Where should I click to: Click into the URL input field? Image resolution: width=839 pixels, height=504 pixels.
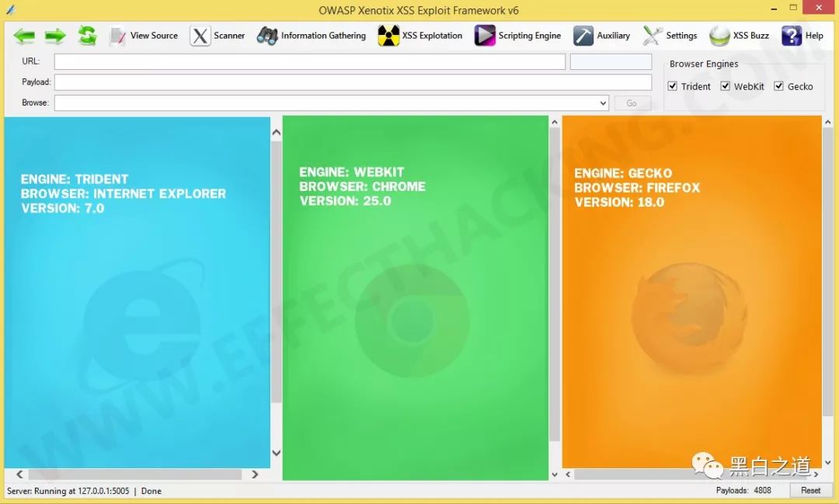310,61
